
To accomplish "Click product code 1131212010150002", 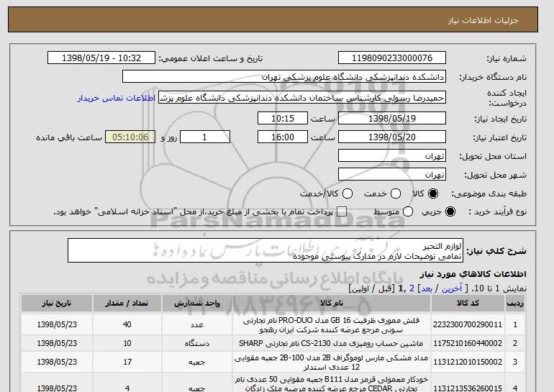I will (468, 362).
